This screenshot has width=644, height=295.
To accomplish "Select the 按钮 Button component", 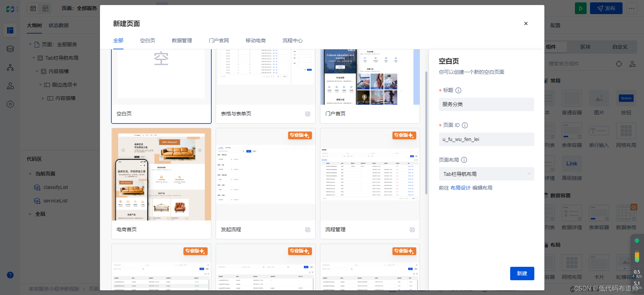I will coord(626,103).
